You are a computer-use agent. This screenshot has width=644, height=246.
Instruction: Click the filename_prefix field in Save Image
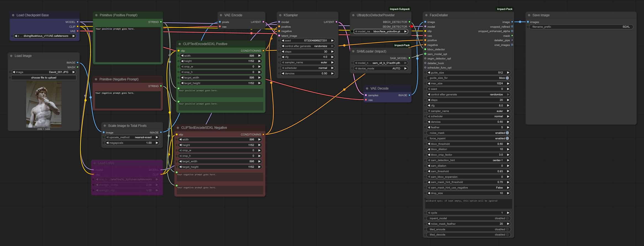tap(580, 27)
